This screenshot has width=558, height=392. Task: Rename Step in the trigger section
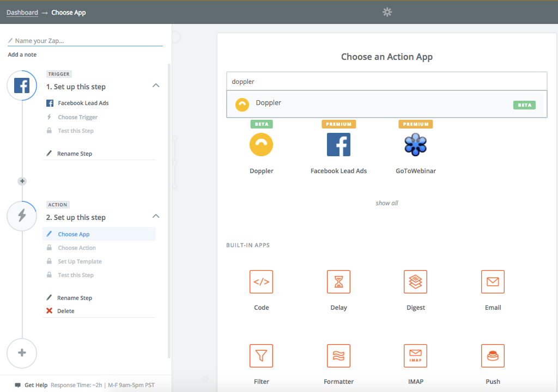[74, 154]
